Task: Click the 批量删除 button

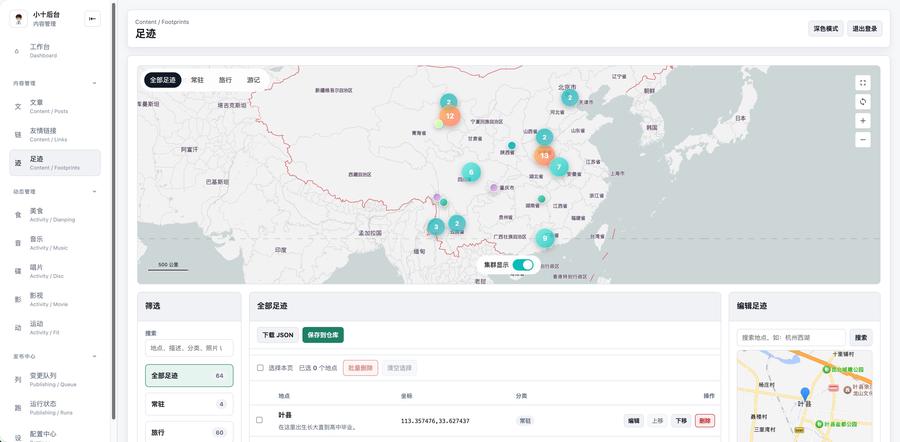Action: pos(360,368)
